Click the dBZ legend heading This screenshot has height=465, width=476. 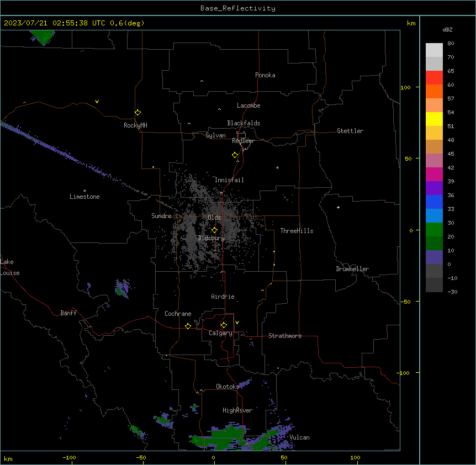click(x=447, y=29)
